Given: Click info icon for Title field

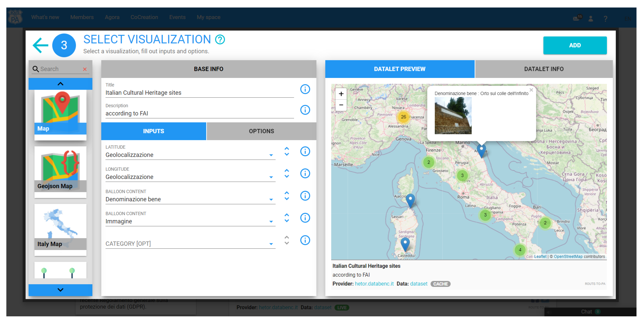Looking at the screenshot, I should click(305, 89).
